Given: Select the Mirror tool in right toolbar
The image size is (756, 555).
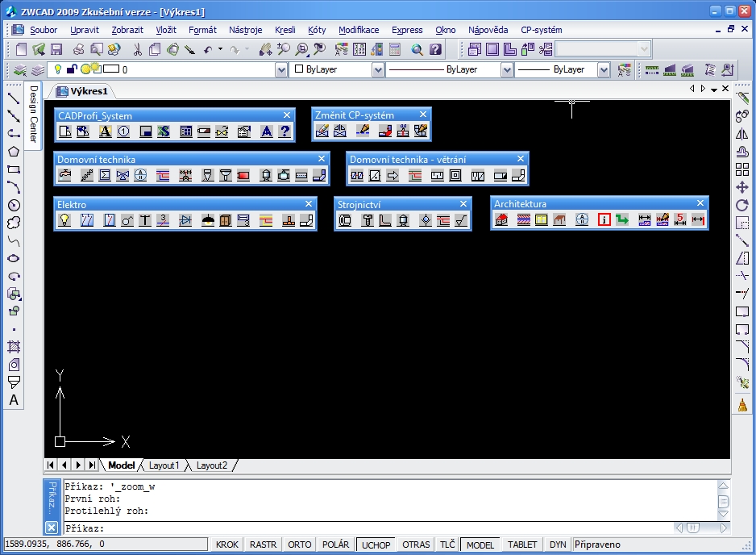Looking at the screenshot, I should coord(742,134).
